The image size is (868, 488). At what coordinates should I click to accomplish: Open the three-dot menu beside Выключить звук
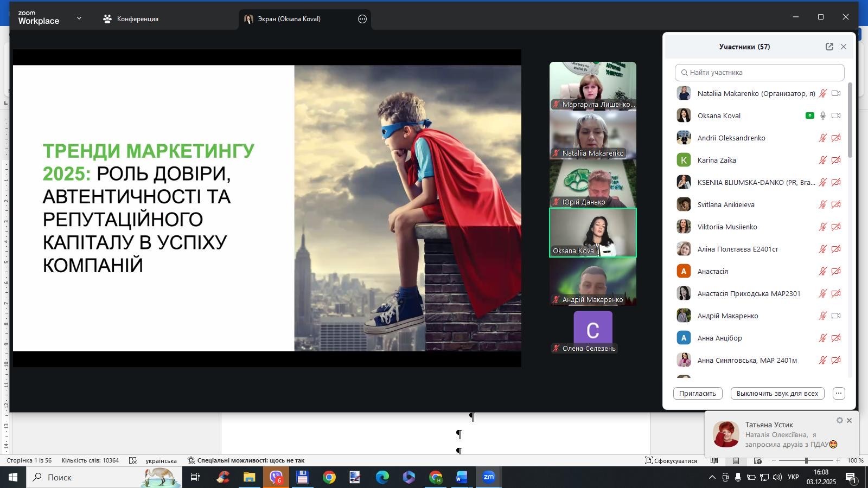[839, 394]
